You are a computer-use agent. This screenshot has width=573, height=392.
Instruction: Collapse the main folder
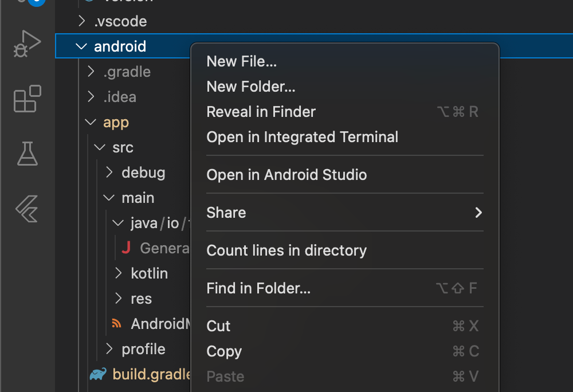click(108, 197)
